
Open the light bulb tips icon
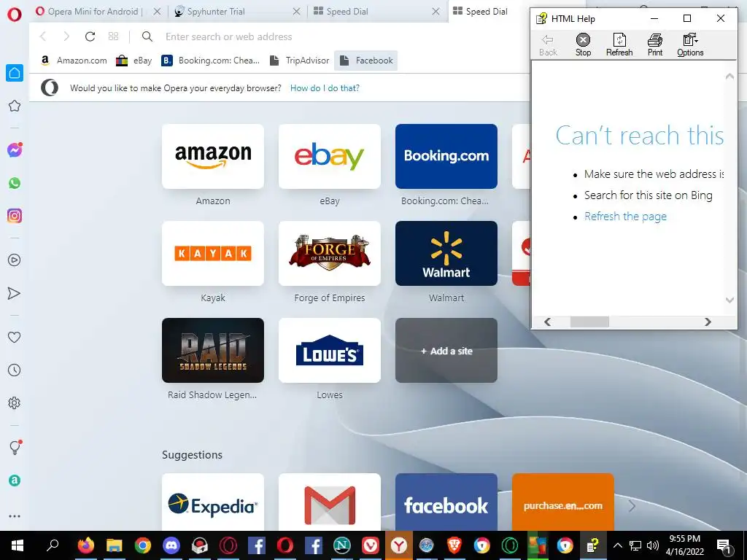[x=15, y=447]
